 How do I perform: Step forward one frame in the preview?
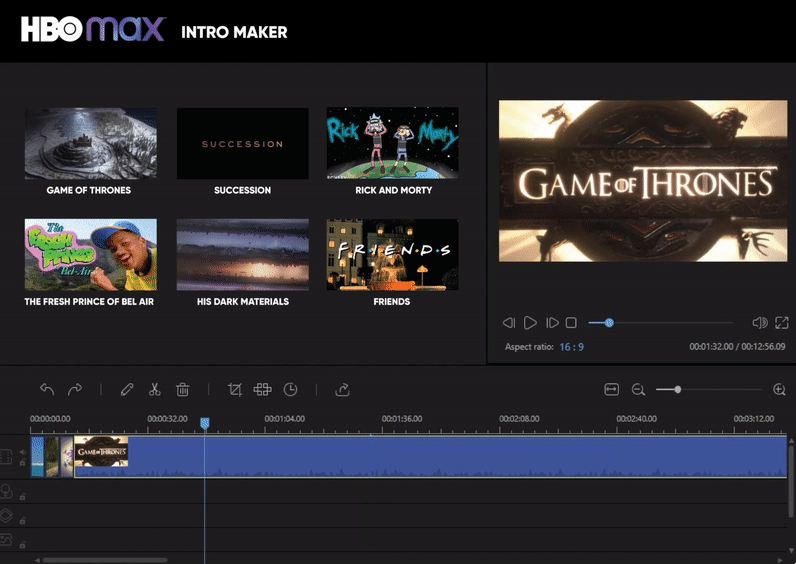coord(552,322)
